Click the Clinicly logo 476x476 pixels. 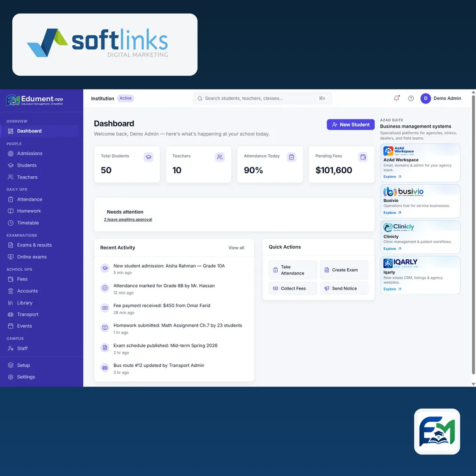coord(398,227)
